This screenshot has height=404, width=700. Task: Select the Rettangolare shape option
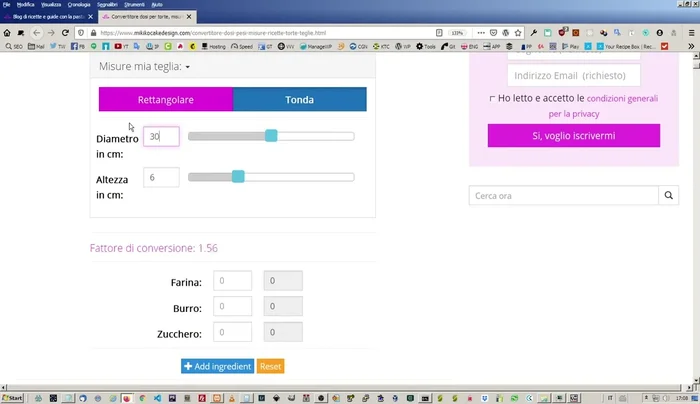[x=165, y=99]
